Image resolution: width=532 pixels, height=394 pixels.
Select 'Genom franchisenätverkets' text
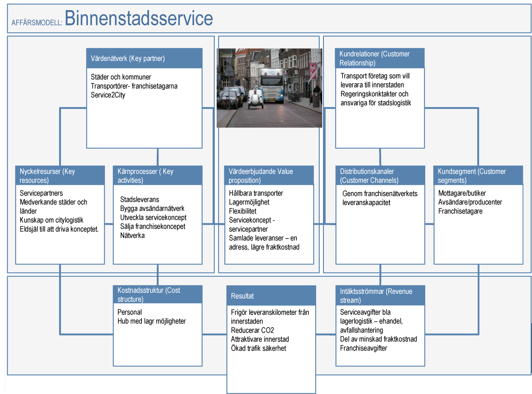point(380,194)
